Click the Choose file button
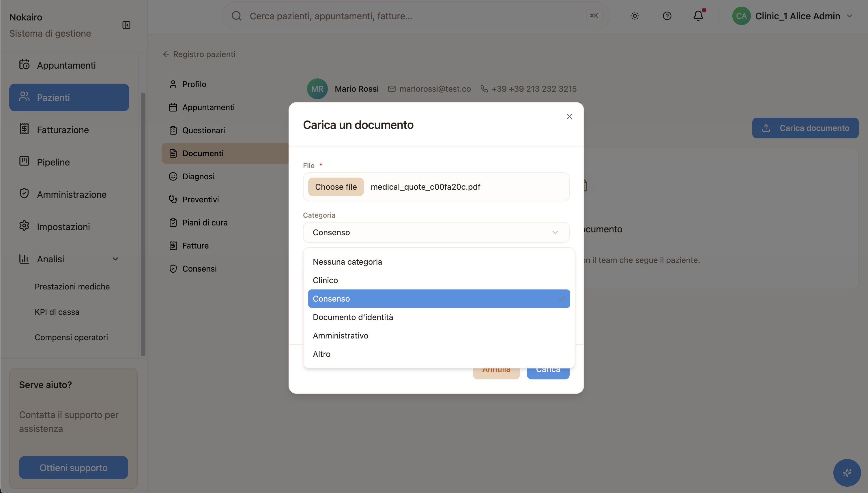 coord(336,187)
